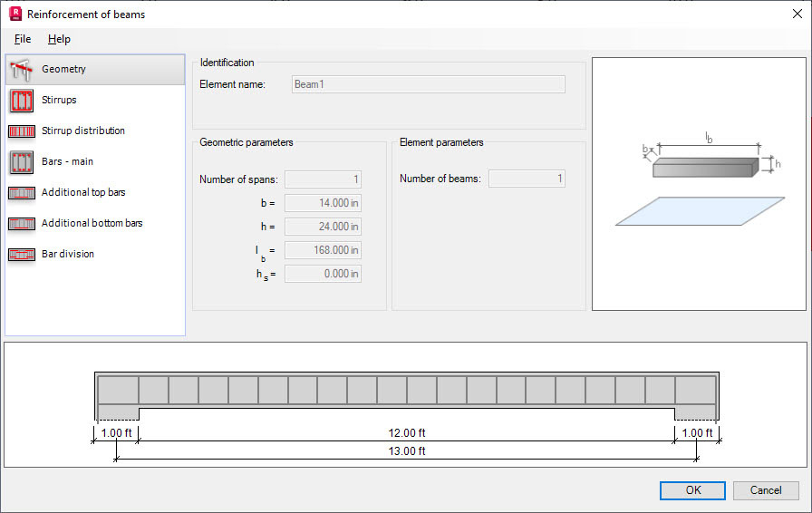Click the Identification group label
The image size is (812, 513).
pyautogui.click(x=227, y=63)
